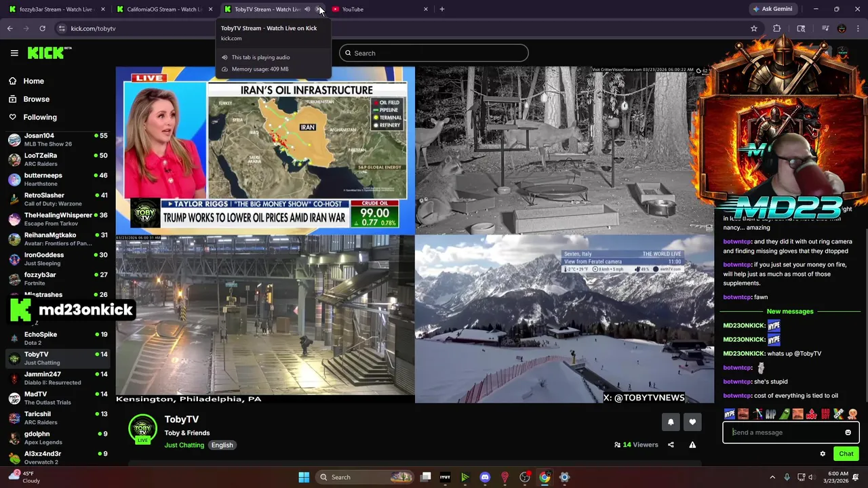
Task: Open a new browser tab
Action: point(442,9)
